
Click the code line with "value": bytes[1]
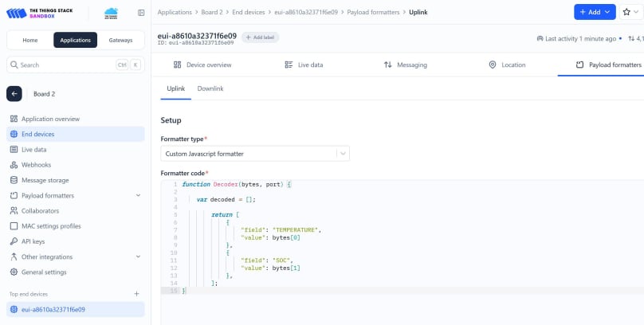(x=270, y=268)
